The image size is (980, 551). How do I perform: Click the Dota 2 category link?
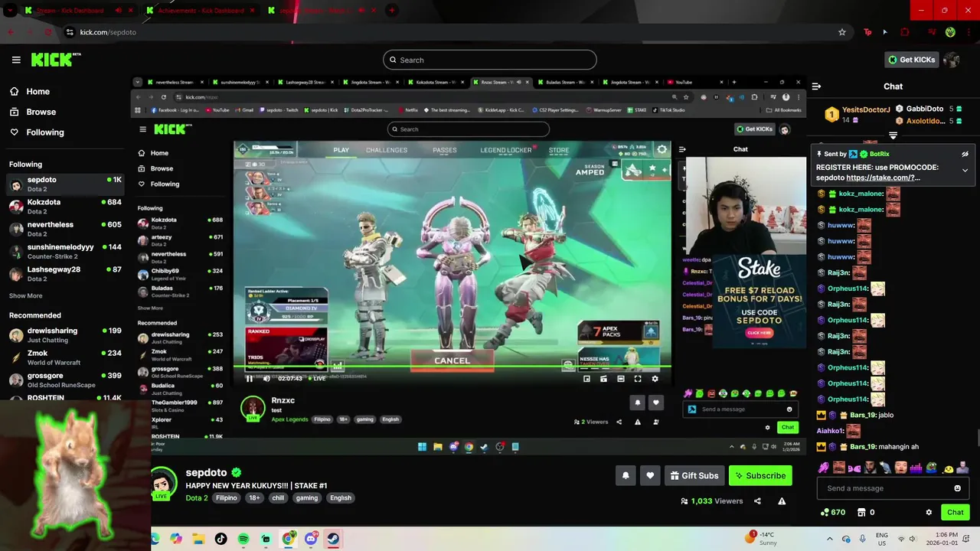click(x=197, y=497)
